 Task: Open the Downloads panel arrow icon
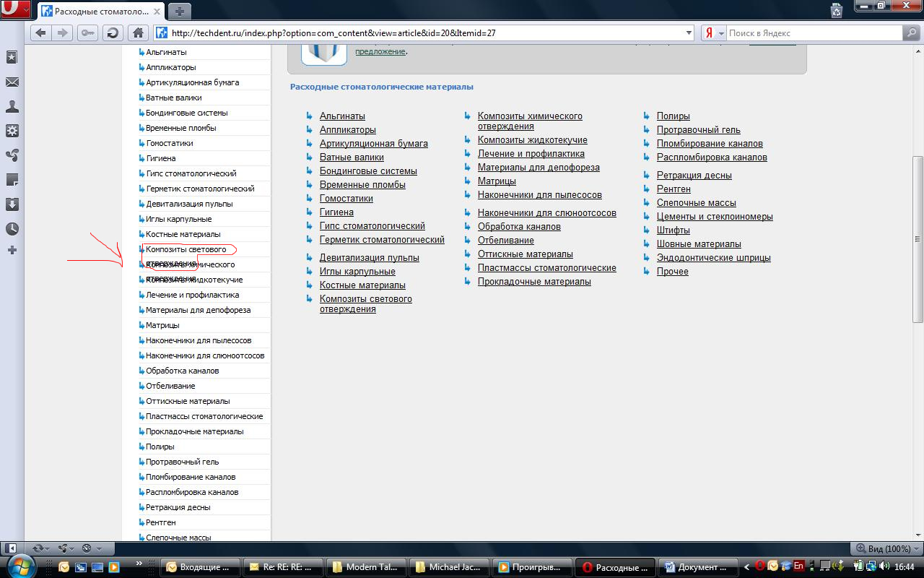point(12,204)
